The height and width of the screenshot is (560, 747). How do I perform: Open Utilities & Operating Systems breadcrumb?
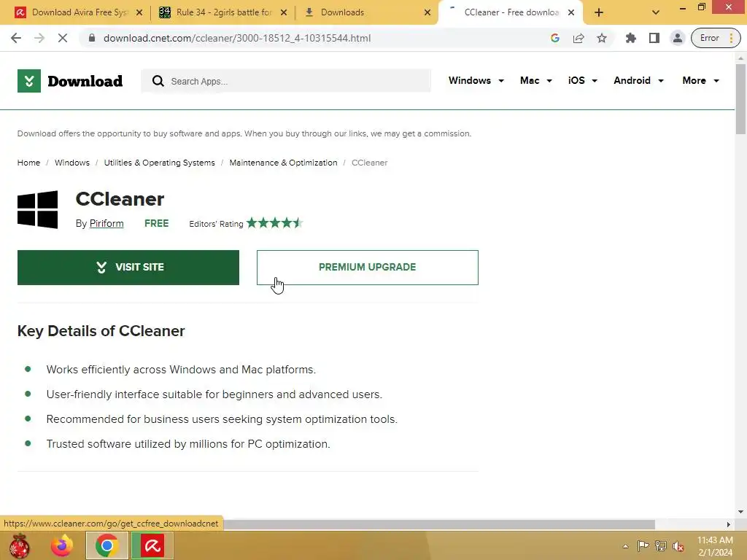pyautogui.click(x=159, y=163)
